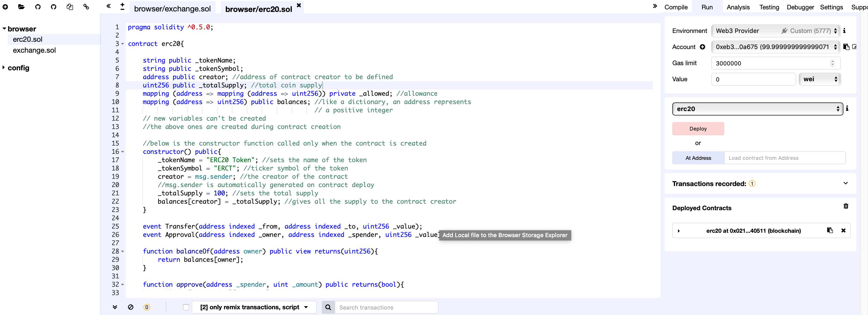This screenshot has height=315, width=868.
Task: Open the Analysis tab
Action: point(738,7)
